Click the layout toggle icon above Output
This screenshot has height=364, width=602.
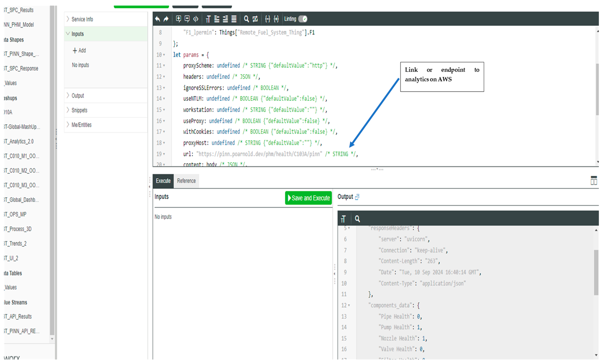(x=594, y=181)
